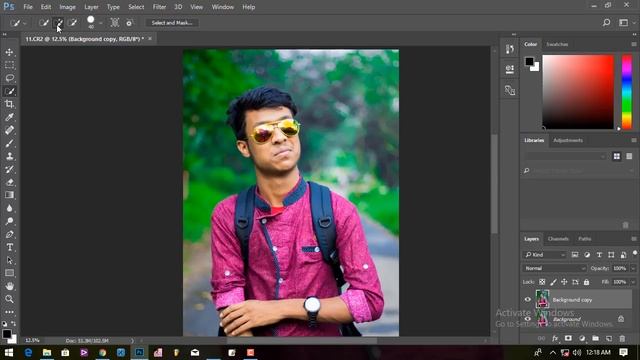
Task: Toggle lock all padlock icon
Action: (587, 282)
